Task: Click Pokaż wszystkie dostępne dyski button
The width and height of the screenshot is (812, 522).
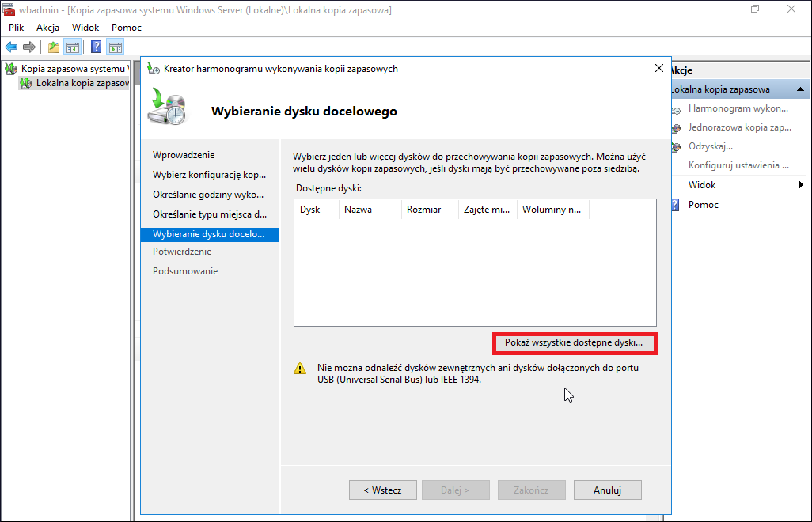Action: click(x=574, y=342)
